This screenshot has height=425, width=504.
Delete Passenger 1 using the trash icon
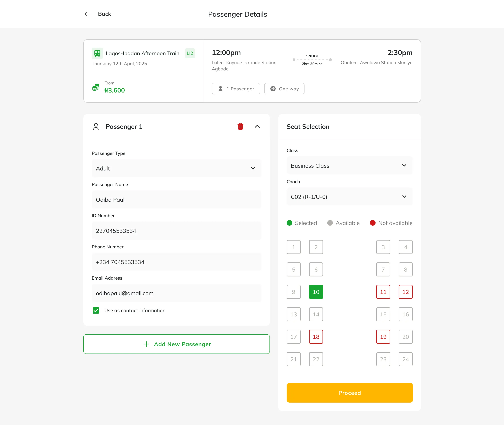pyautogui.click(x=240, y=126)
